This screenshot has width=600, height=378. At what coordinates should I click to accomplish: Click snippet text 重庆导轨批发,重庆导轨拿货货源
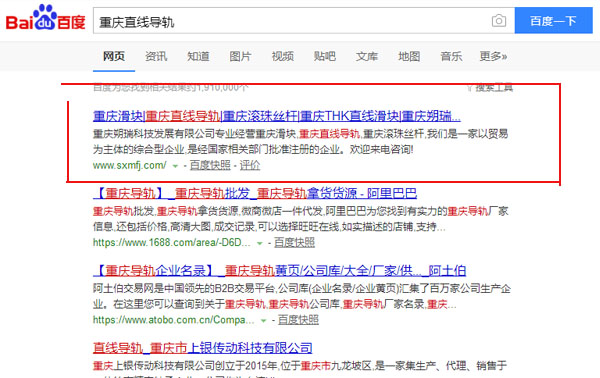point(165,211)
